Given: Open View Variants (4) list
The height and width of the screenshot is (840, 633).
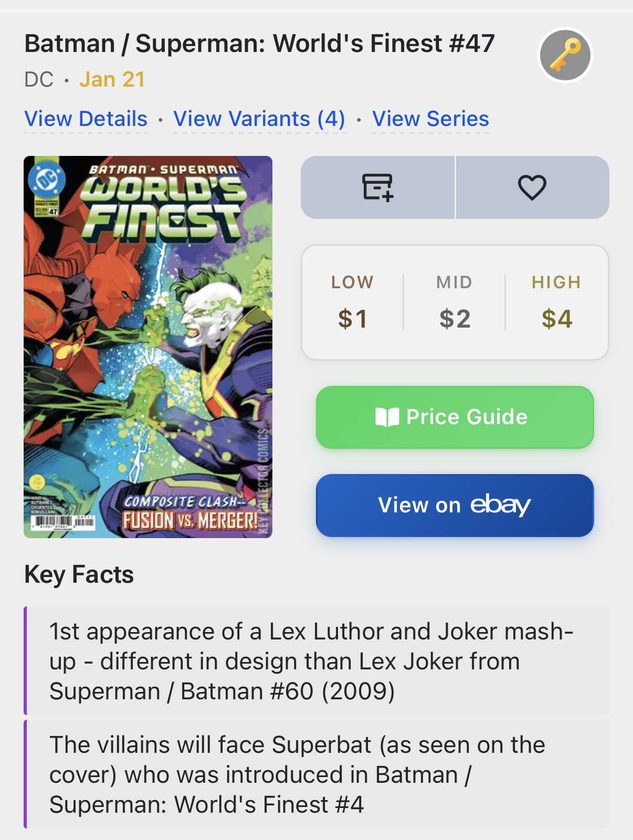Looking at the screenshot, I should tap(259, 119).
